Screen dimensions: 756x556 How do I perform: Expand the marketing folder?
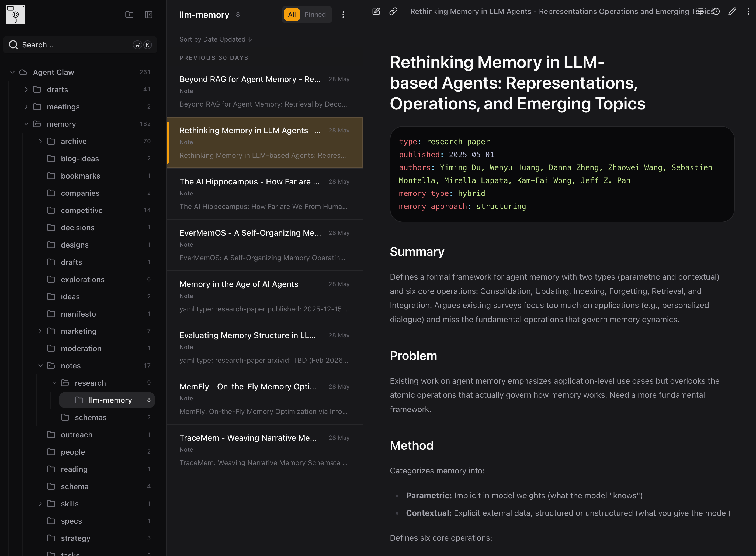[x=40, y=331]
